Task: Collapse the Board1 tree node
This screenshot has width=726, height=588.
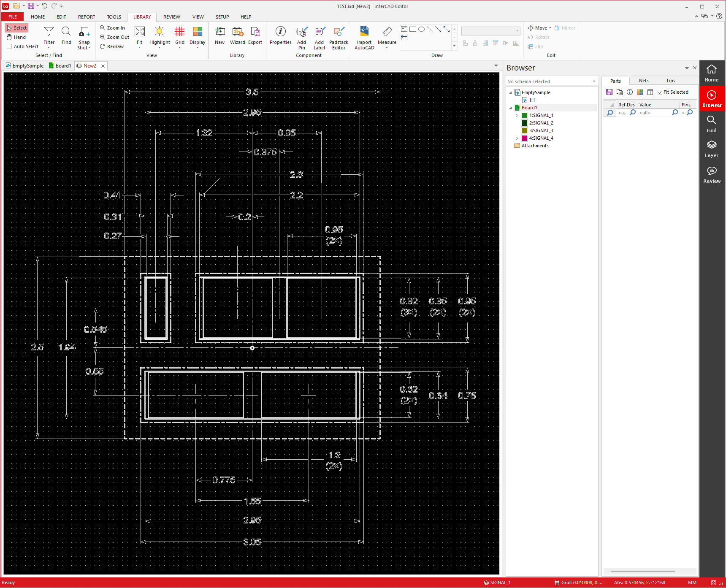Action: (x=510, y=108)
